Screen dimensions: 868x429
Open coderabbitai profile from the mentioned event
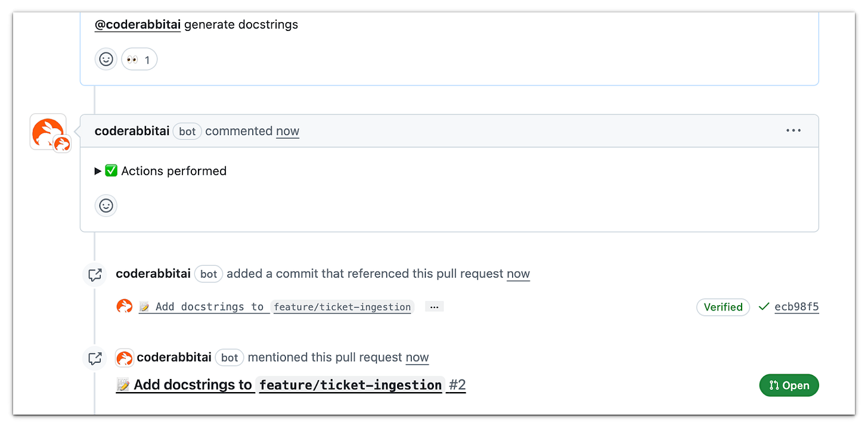click(174, 357)
